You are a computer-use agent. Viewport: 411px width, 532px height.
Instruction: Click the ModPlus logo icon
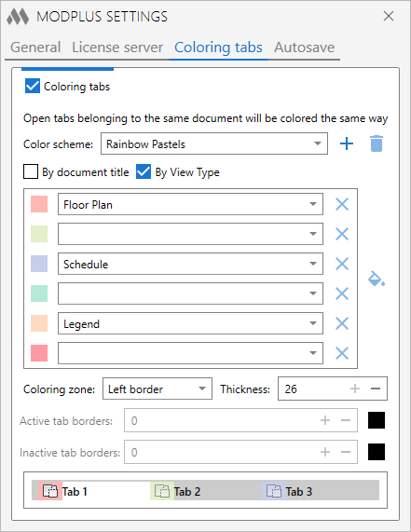(x=18, y=16)
